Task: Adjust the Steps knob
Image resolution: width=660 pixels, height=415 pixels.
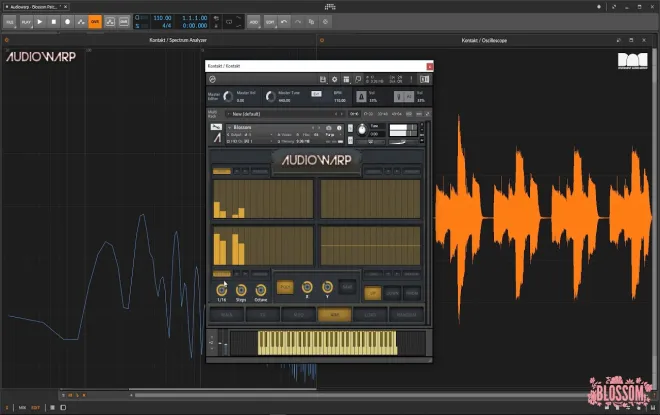Action: (241, 290)
